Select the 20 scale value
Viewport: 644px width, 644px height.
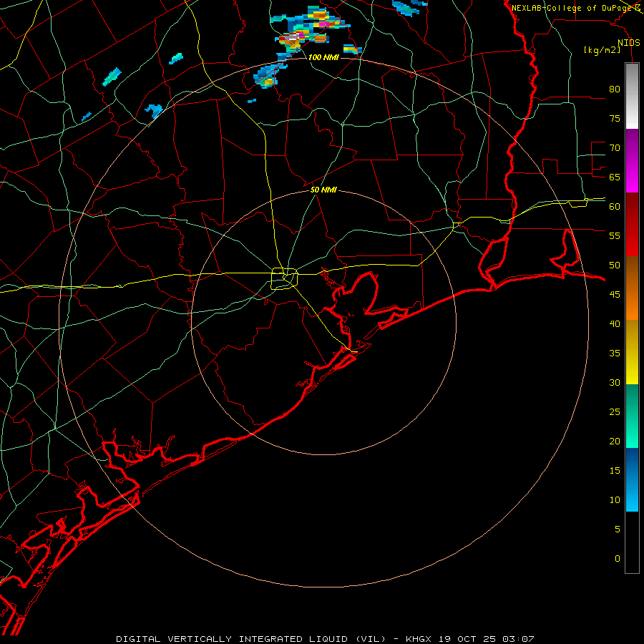[x=615, y=441]
